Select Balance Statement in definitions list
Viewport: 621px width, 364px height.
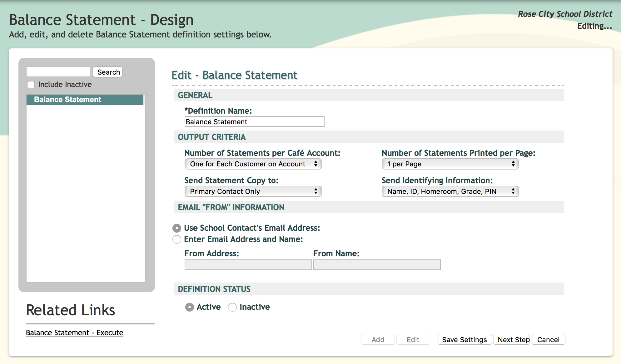point(85,100)
